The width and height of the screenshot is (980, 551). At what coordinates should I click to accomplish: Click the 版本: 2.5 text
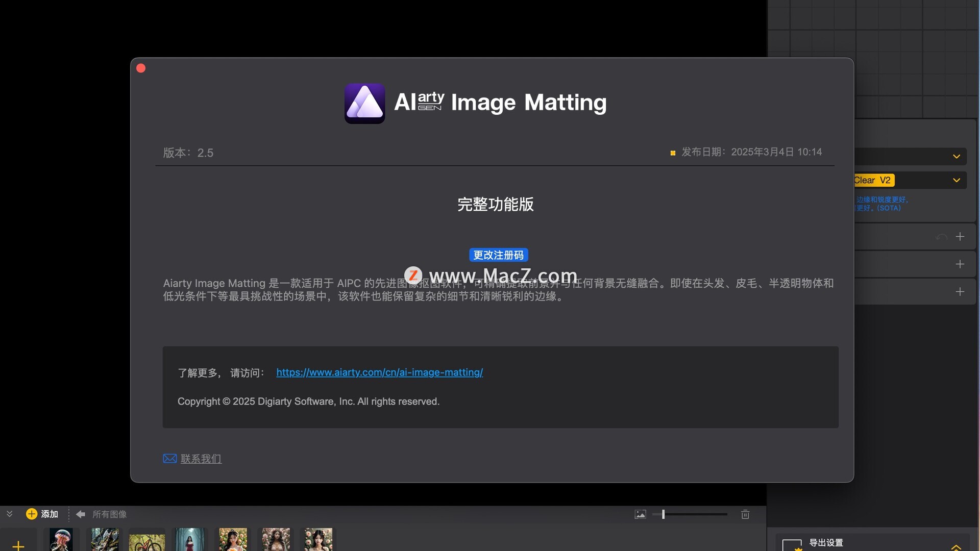pos(188,153)
